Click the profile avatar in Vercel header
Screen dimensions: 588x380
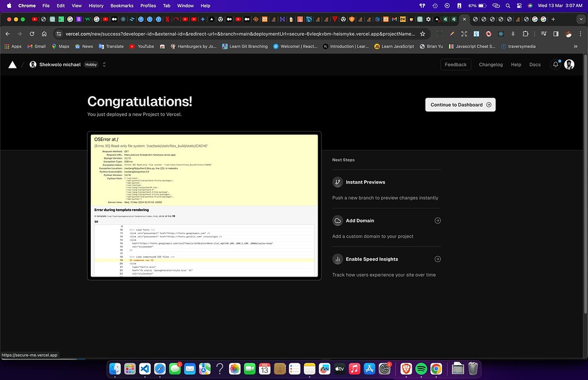coord(569,64)
